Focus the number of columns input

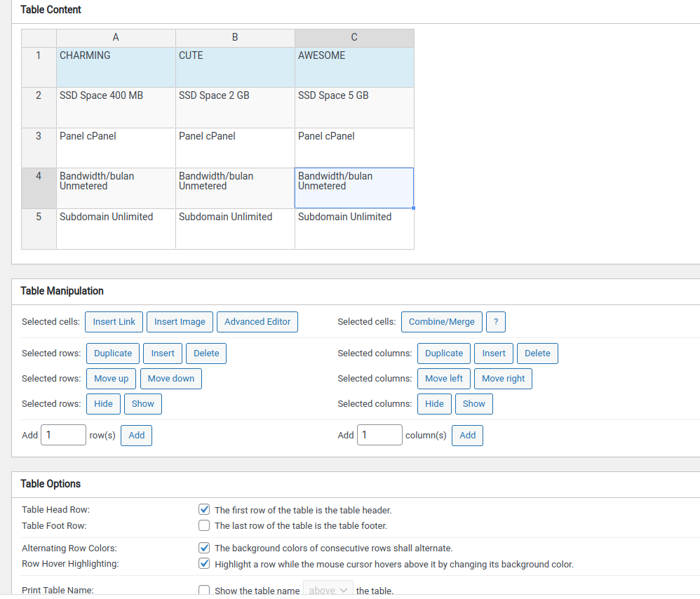[379, 435]
